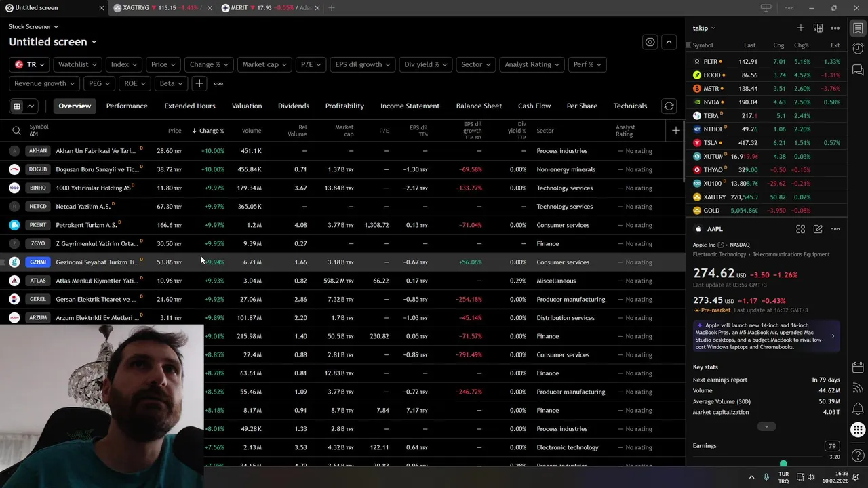The width and height of the screenshot is (868, 488).
Task: Switch to the Balance Sheet tab
Action: tap(479, 106)
